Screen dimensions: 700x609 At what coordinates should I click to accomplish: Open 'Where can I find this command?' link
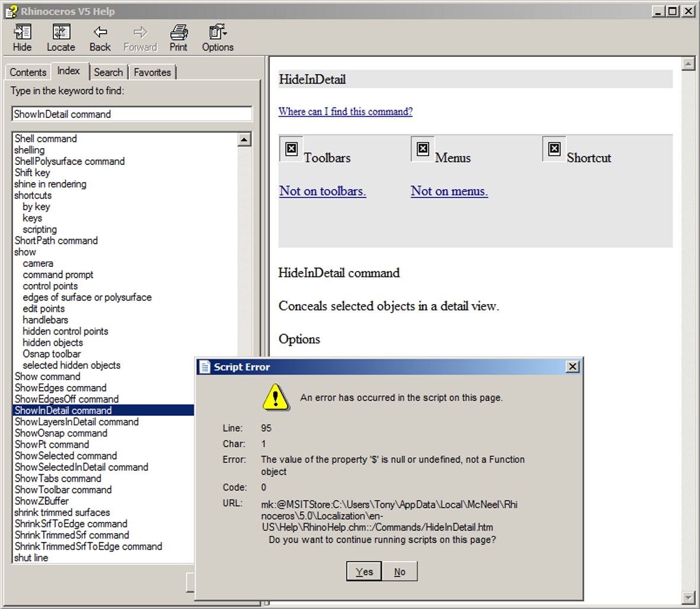pyautogui.click(x=346, y=111)
